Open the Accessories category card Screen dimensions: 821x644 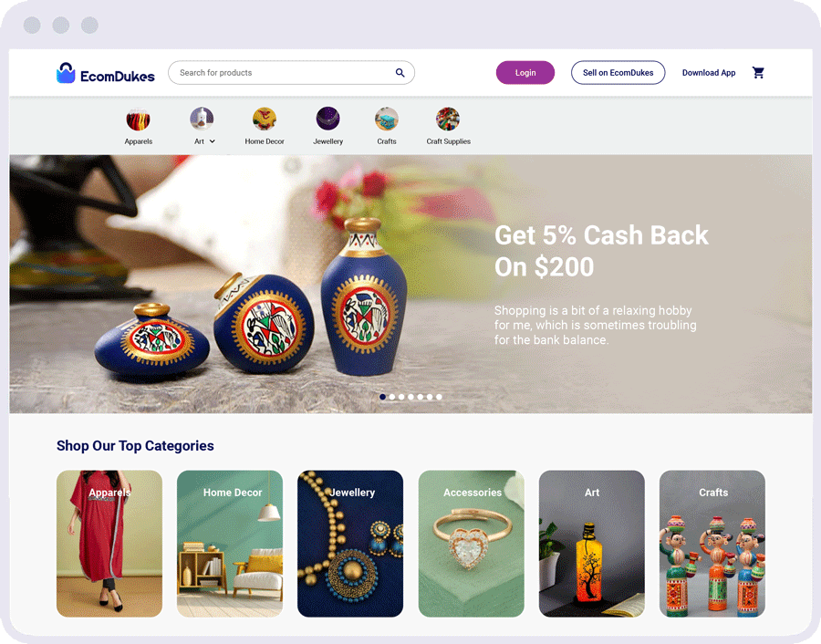pos(472,544)
